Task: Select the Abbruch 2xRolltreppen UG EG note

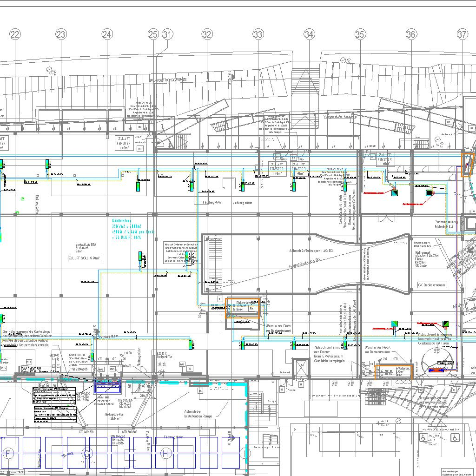Action: click(x=311, y=251)
